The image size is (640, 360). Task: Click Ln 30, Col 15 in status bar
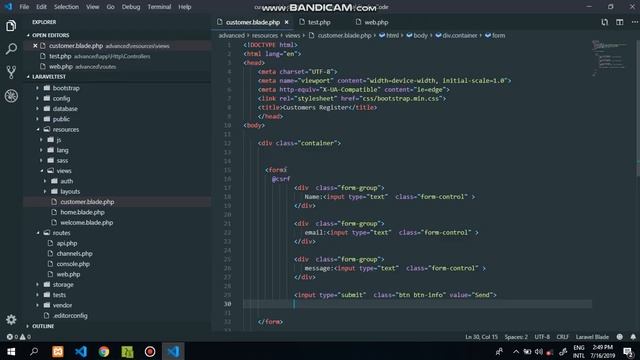tap(481, 337)
